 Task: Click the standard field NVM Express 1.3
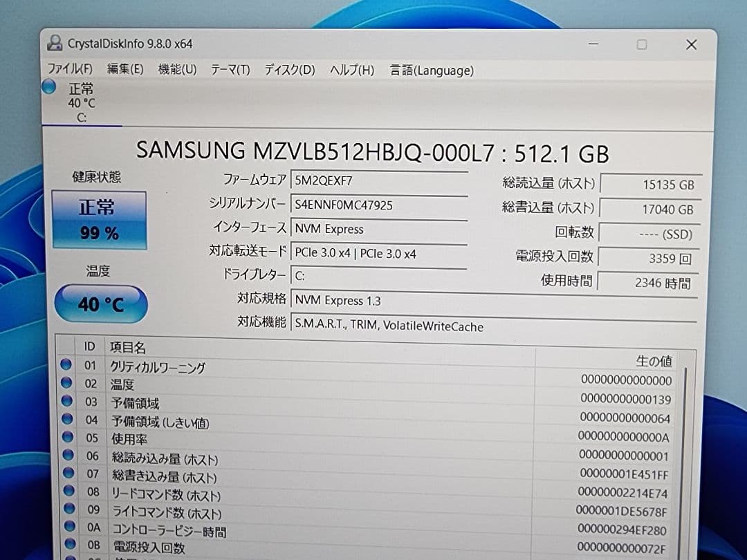click(x=494, y=301)
